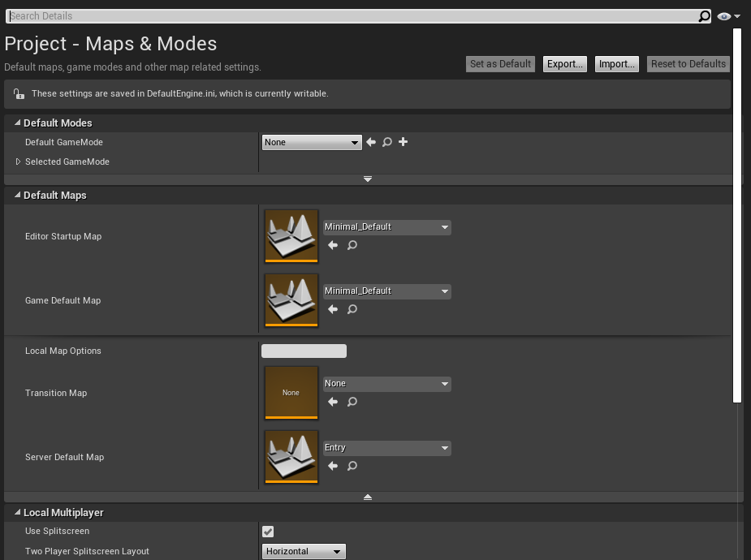Browse to Default GameMode asset with magnifier icon

387,142
